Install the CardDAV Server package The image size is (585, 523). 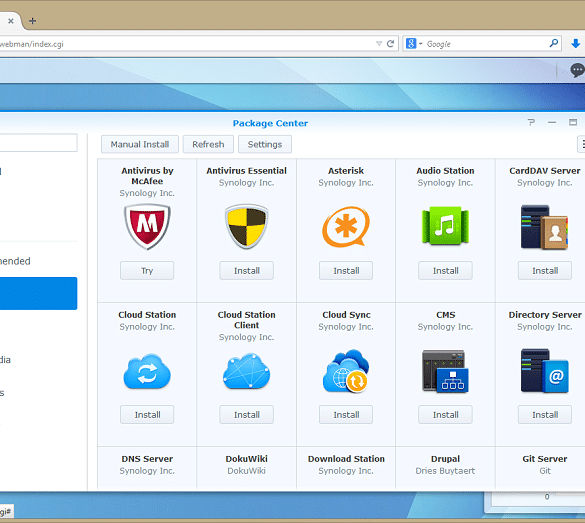tap(545, 270)
